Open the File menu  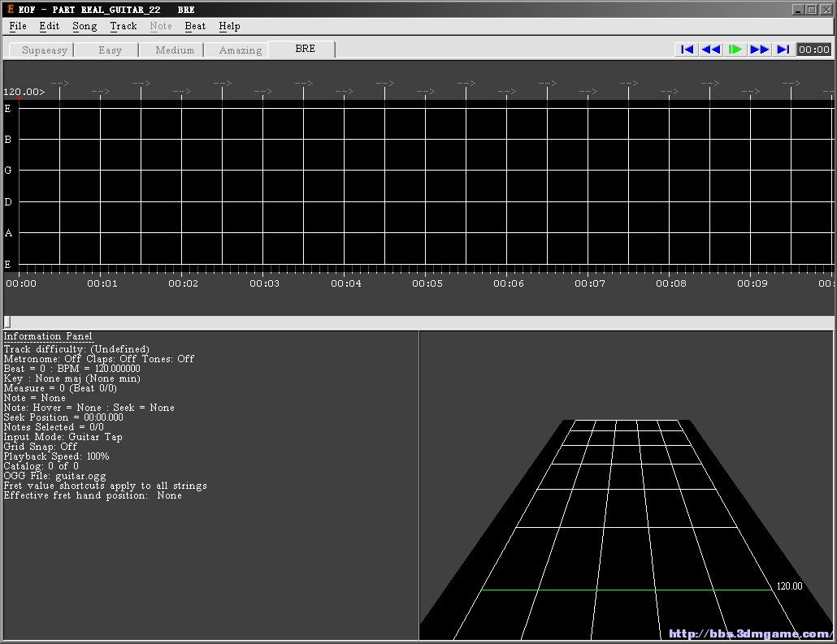(18, 26)
